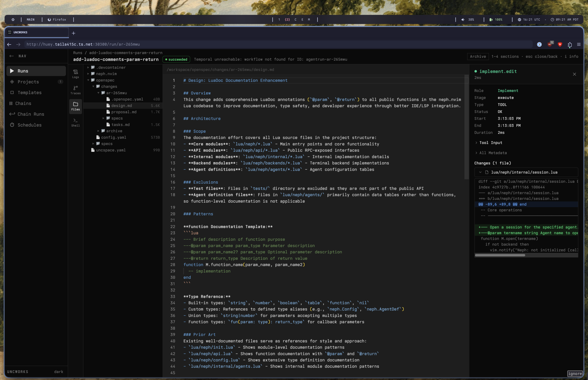The width and height of the screenshot is (588, 380).
Task: Click the Projects count badge 1
Action: (x=61, y=82)
